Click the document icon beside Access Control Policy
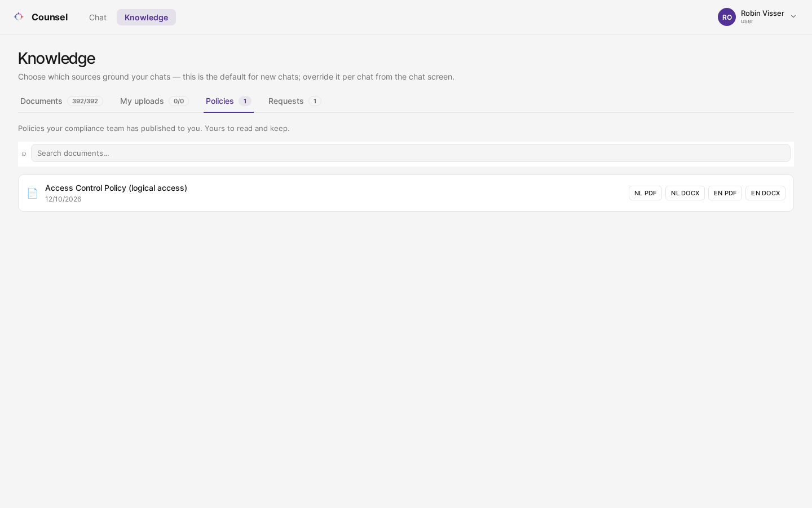The image size is (812, 508). tap(33, 193)
